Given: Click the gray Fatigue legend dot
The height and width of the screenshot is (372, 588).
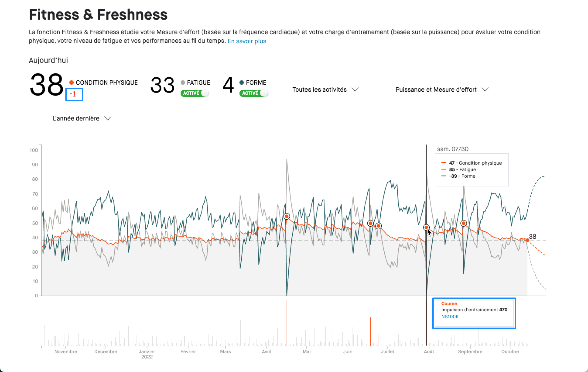Looking at the screenshot, I should (x=183, y=83).
